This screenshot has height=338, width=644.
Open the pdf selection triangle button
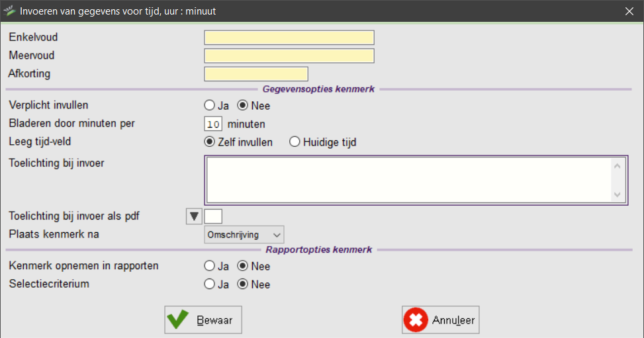[194, 216]
